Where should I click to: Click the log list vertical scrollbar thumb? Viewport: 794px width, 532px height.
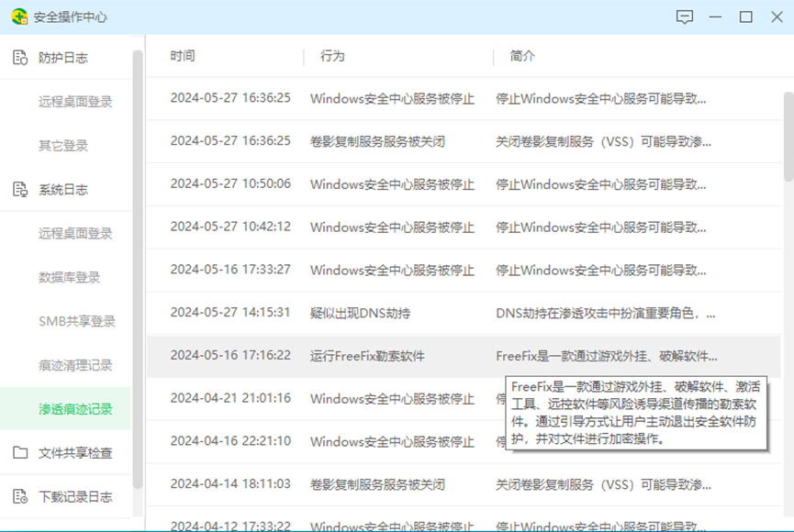click(788, 136)
